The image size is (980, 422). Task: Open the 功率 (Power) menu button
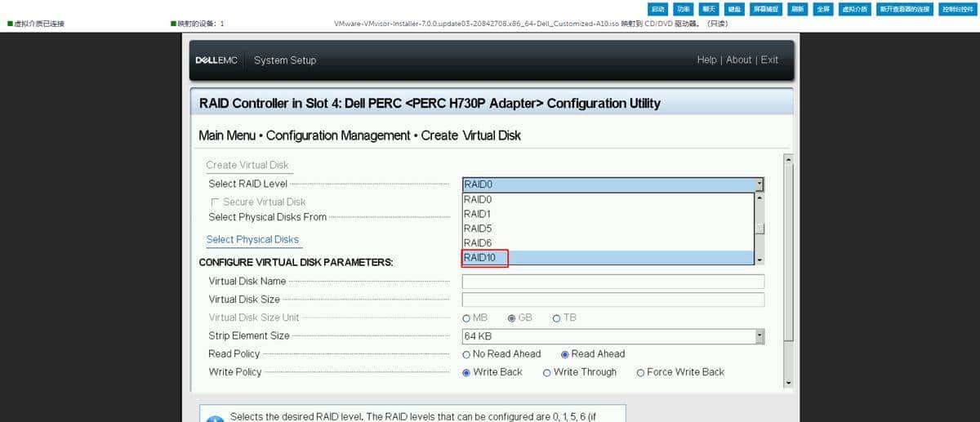click(684, 9)
